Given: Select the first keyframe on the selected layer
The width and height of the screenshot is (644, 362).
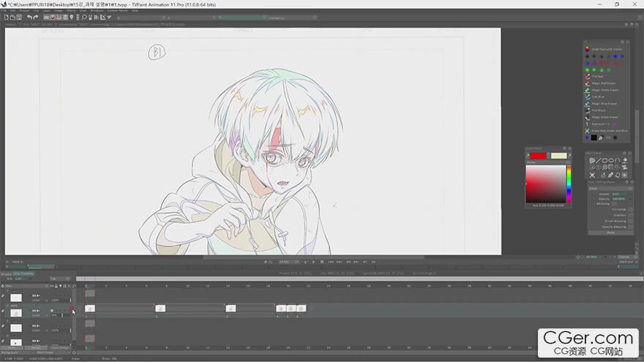Looking at the screenshot, I should tap(90, 309).
